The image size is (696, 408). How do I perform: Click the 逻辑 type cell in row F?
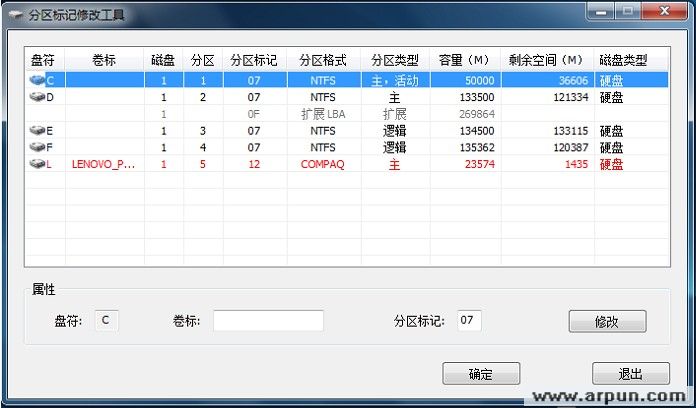pos(395,147)
